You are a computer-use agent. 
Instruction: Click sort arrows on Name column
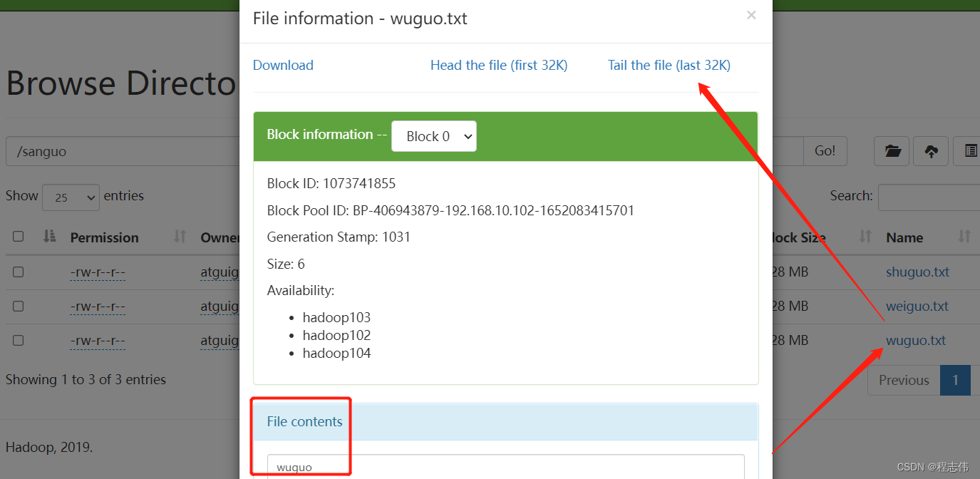click(x=964, y=237)
